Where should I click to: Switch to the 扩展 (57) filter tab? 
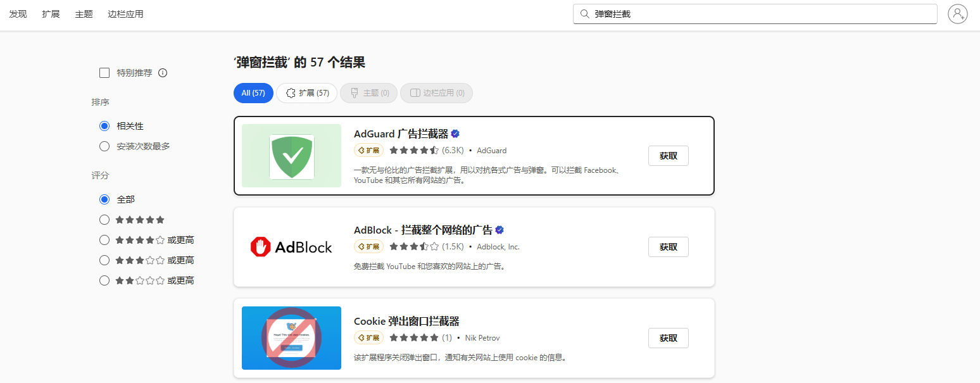pos(306,92)
